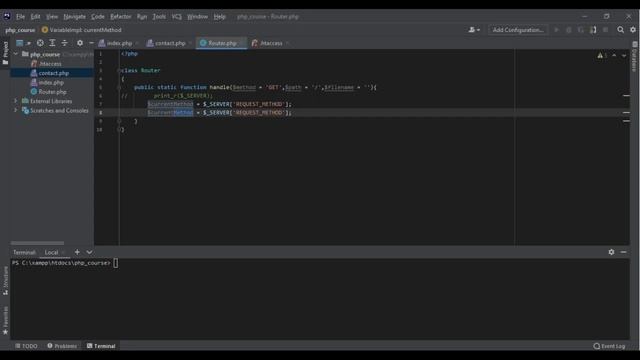The image size is (640, 360).
Task: Expand the External Libraries node
Action: point(16,101)
